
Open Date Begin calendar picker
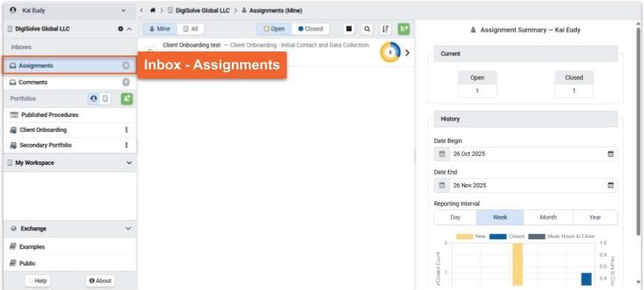(610, 154)
